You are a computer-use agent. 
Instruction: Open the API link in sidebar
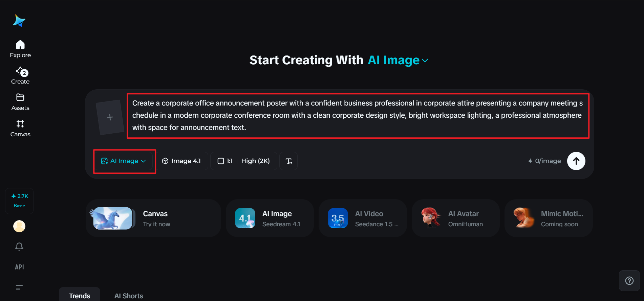pos(19,267)
